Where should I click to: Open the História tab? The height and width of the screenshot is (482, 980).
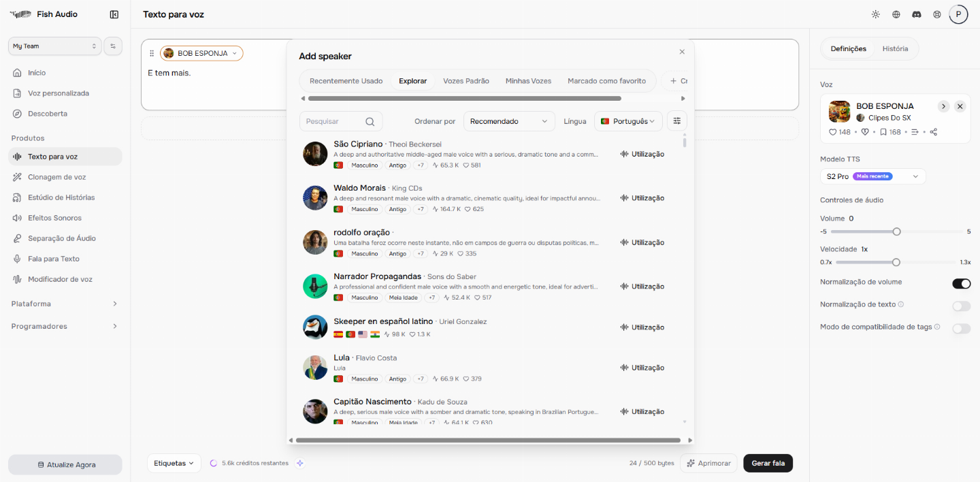tap(895, 49)
